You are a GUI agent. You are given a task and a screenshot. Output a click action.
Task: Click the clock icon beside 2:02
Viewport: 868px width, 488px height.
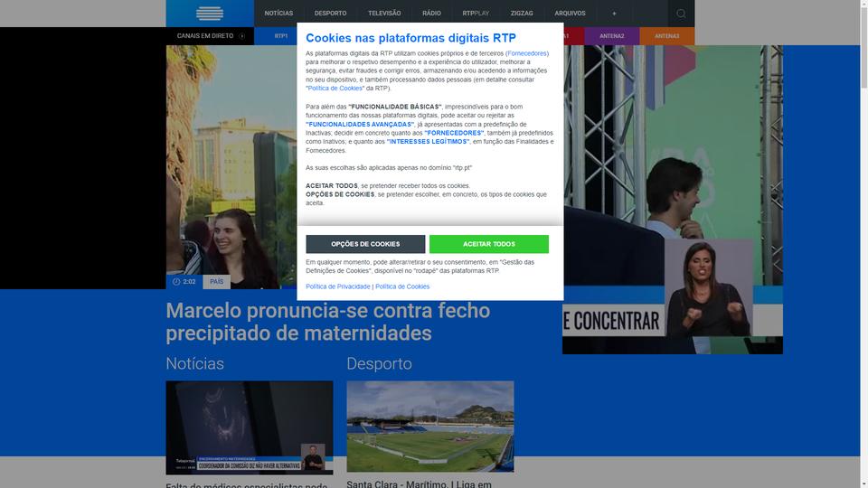[x=176, y=282]
